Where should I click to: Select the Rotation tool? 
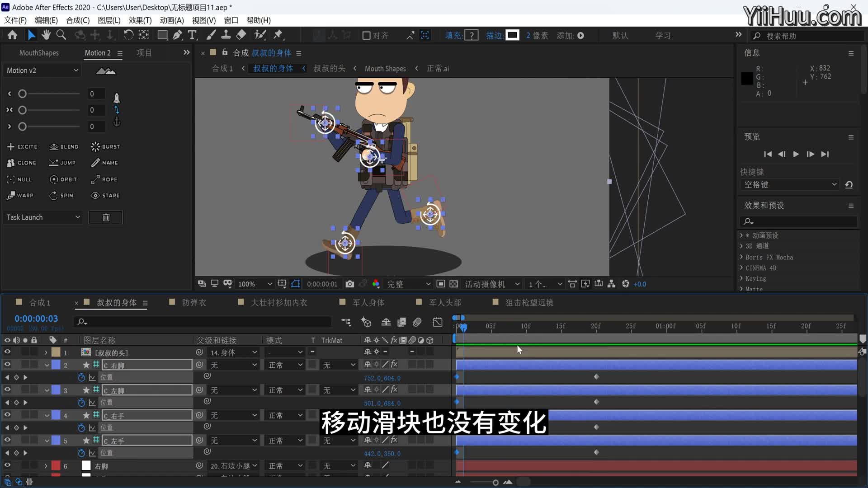[128, 35]
